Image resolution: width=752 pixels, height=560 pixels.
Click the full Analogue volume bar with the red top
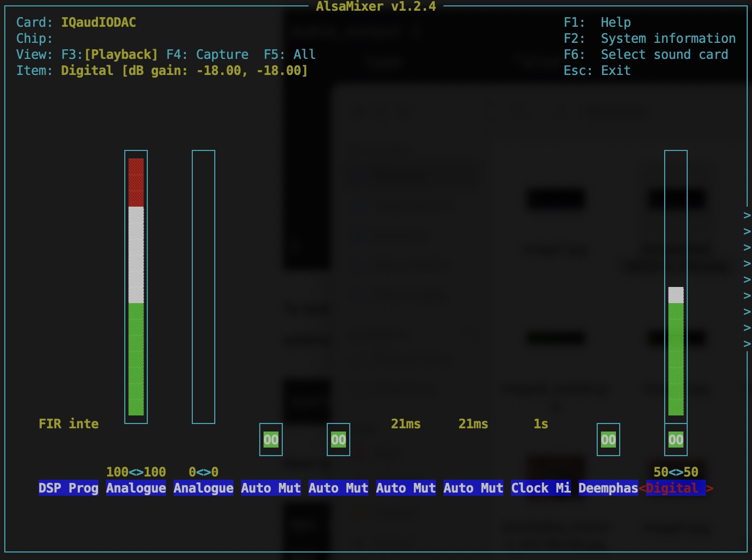136,286
